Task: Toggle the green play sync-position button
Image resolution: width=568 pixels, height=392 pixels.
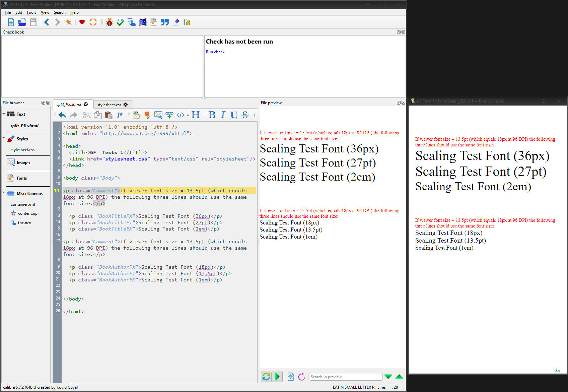Action: (x=277, y=377)
